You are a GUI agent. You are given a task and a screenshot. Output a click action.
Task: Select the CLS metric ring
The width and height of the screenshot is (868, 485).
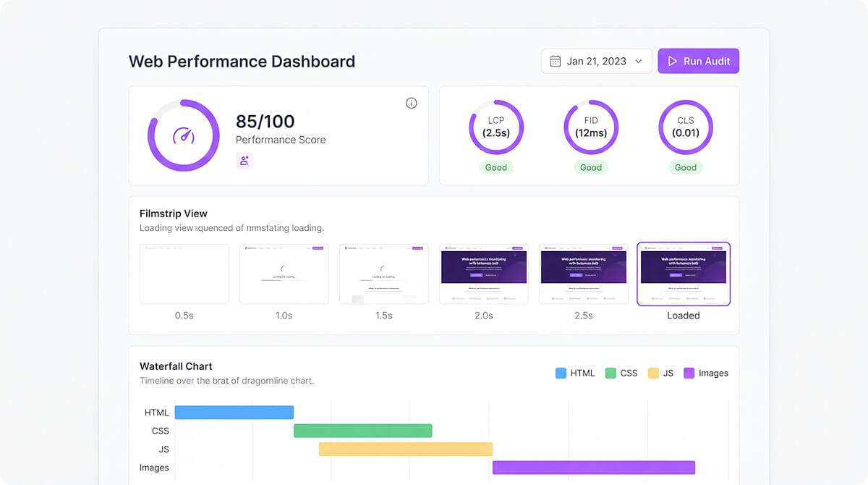[x=686, y=127]
